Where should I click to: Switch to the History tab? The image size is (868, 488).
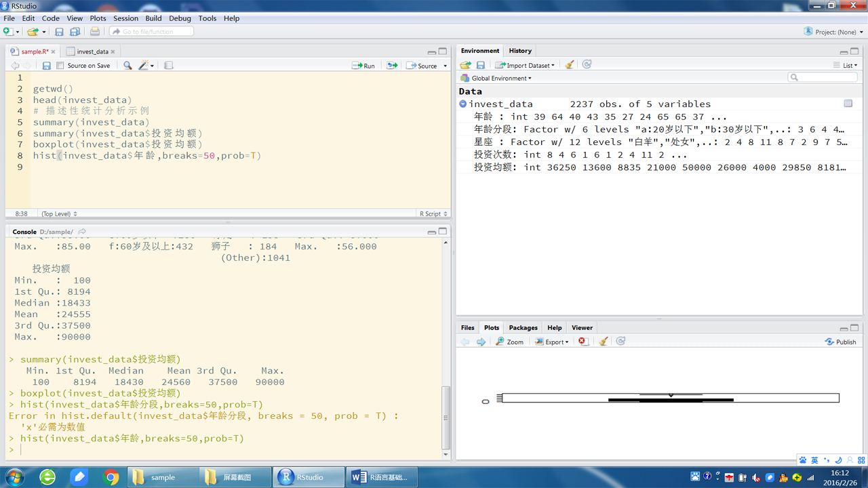click(x=520, y=51)
